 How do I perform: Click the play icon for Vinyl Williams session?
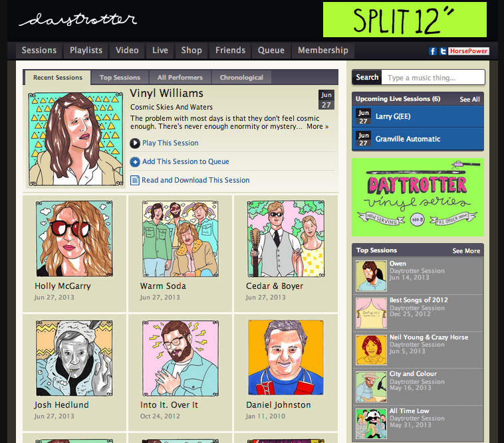coord(135,143)
